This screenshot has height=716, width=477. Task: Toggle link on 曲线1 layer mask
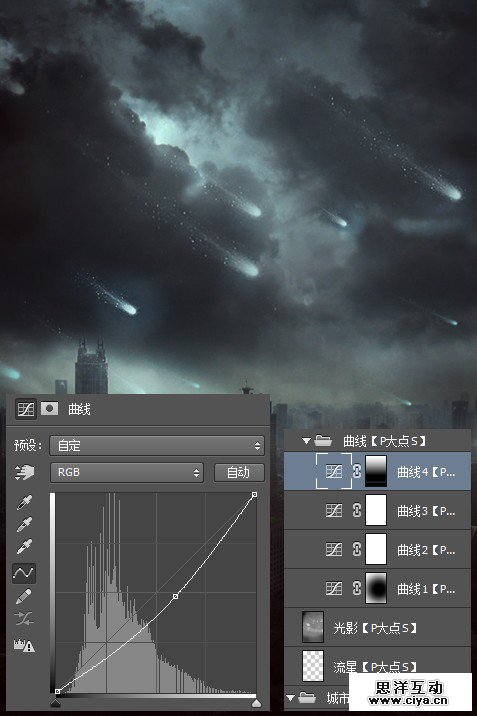tap(357, 588)
